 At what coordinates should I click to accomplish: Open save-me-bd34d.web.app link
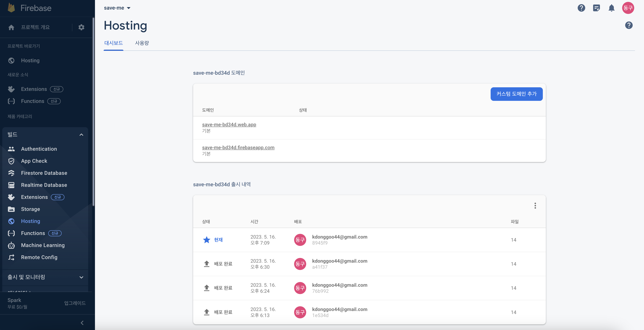229,125
